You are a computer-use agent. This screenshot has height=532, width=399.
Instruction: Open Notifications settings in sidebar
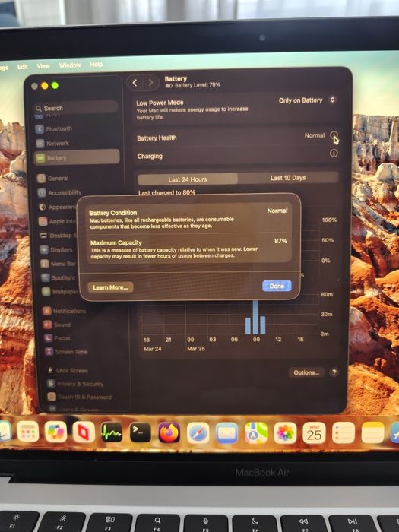click(x=64, y=311)
